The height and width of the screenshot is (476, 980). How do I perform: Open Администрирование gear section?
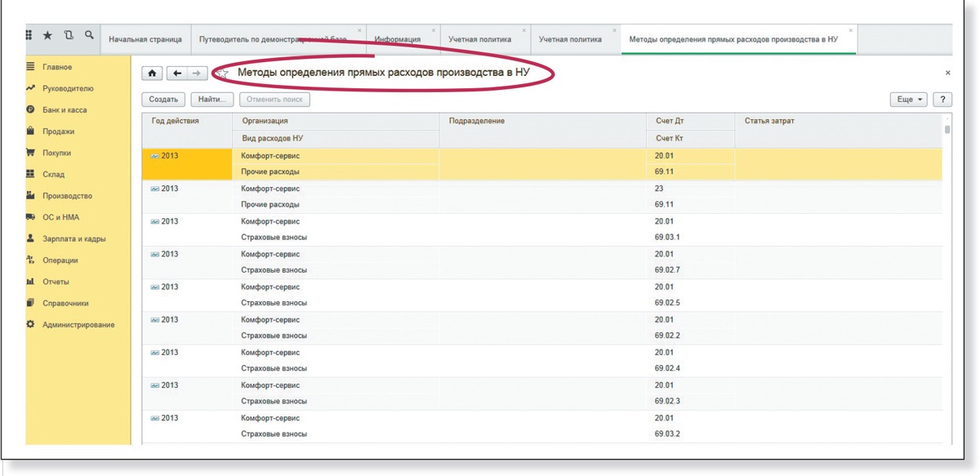click(x=78, y=325)
